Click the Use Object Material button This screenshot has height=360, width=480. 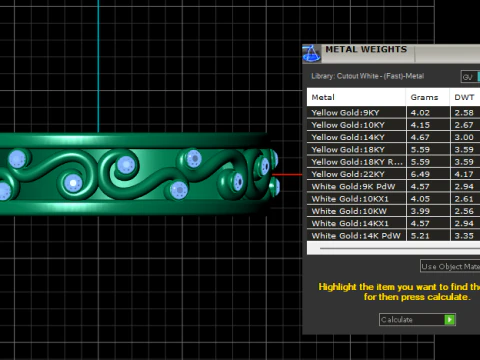[450, 266]
